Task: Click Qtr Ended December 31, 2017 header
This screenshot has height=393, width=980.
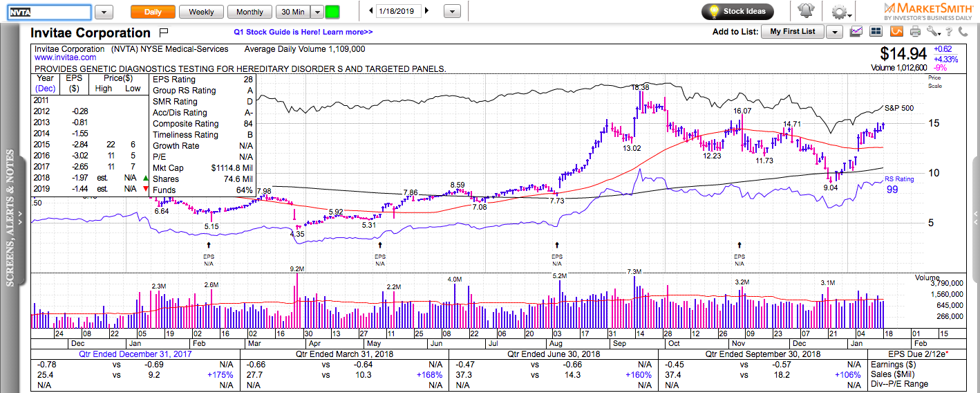Action: pos(135,354)
